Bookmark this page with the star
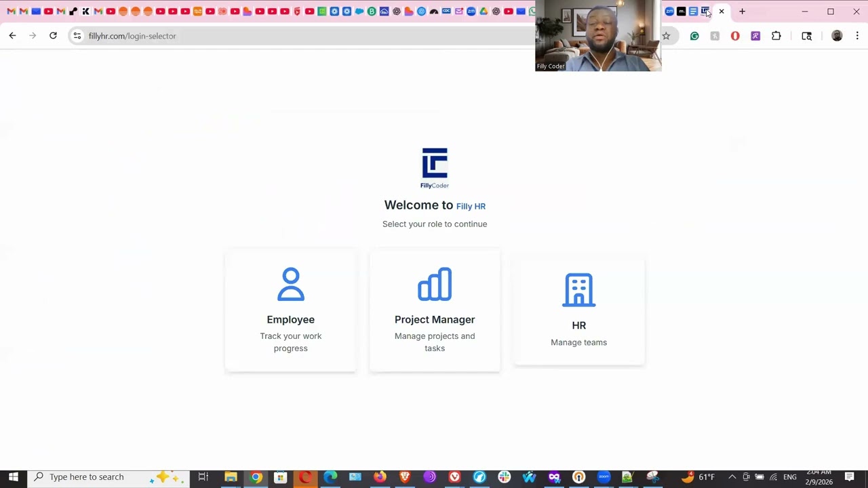 [666, 36]
